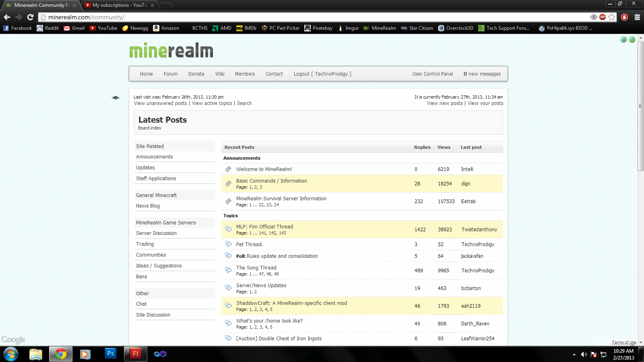Open the Adblock Plus extension icon

pyautogui.click(x=603, y=17)
